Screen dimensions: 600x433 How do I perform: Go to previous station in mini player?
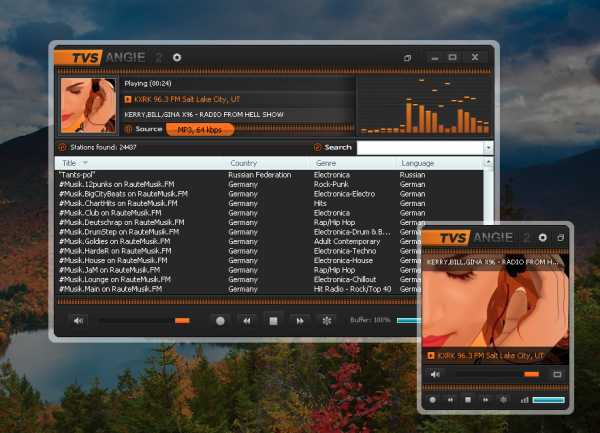(450, 400)
